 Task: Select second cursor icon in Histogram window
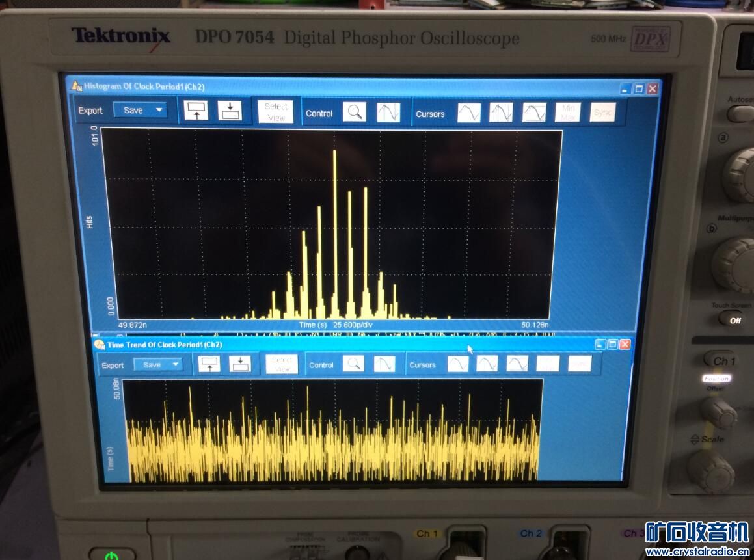pos(501,113)
